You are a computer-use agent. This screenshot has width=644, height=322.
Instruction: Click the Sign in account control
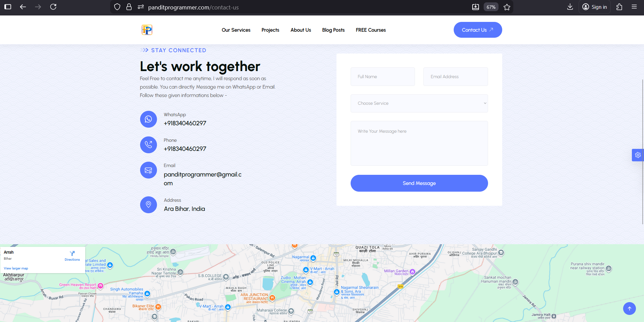[x=594, y=7]
